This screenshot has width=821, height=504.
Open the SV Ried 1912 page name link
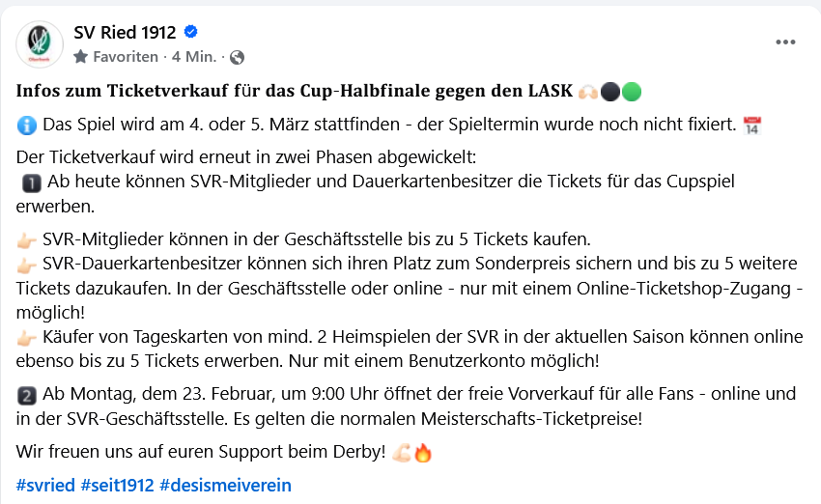point(125,33)
